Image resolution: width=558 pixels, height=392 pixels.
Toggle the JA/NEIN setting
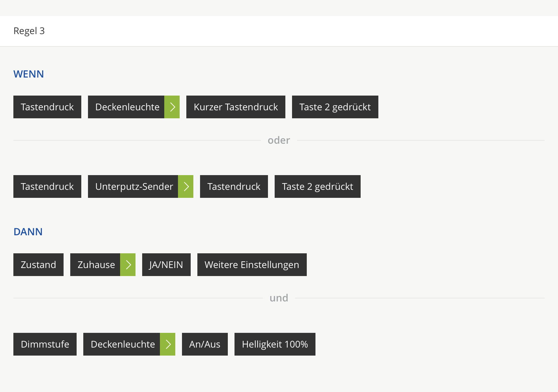click(x=166, y=265)
